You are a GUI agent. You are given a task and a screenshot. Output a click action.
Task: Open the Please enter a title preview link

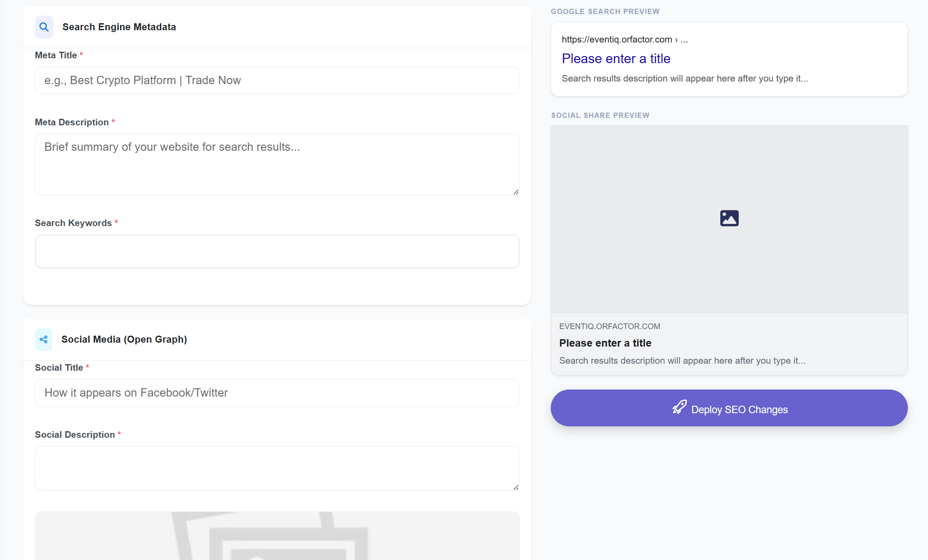click(x=616, y=58)
